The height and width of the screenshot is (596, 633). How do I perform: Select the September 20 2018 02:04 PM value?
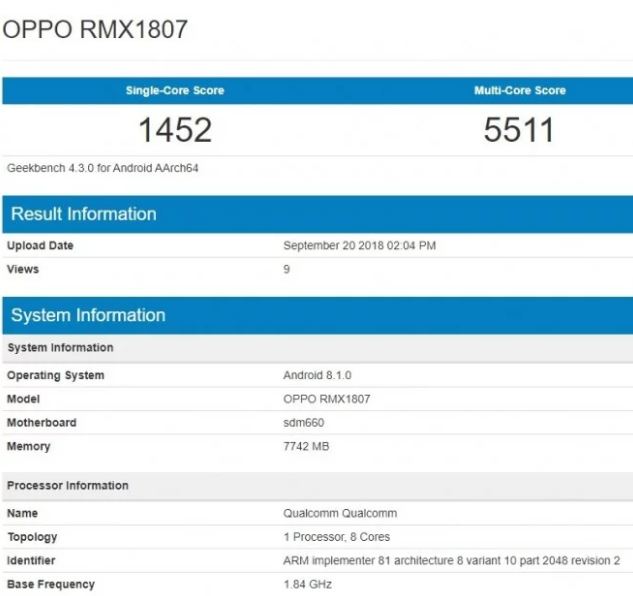pyautogui.click(x=359, y=246)
